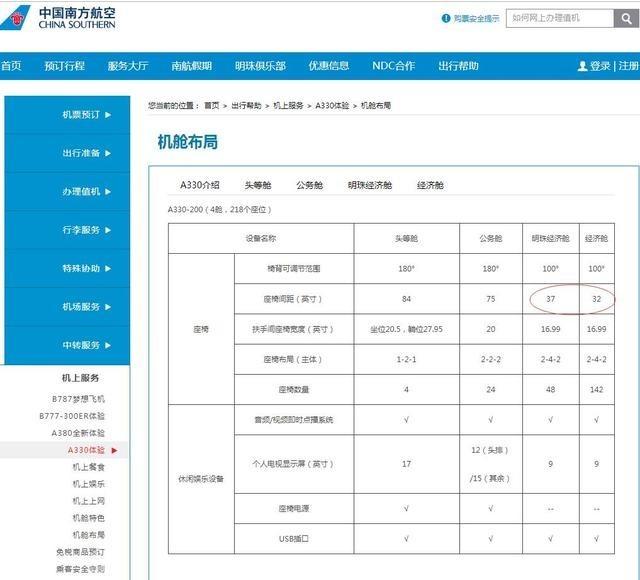This screenshot has width=640, height=580.
Task: Open 机舱特色 sidebar link
Action: click(89, 518)
